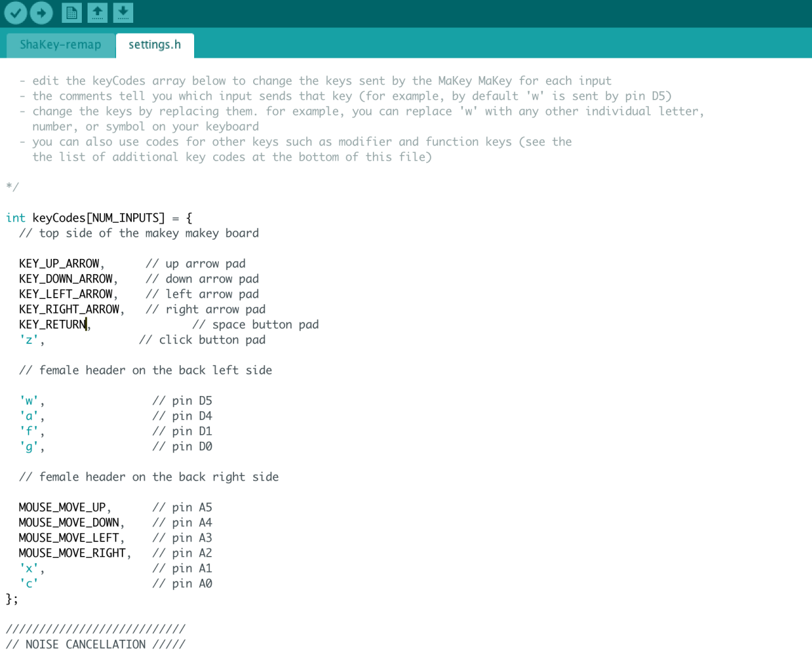The image size is (812, 650).
Task: Click the 'list of additional key codes' line
Action: [232, 157]
